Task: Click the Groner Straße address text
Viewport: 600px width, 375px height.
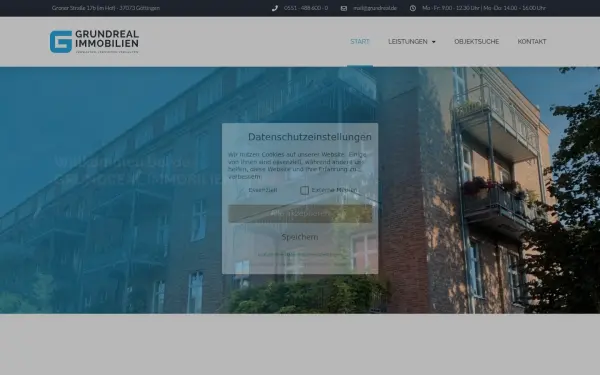Action: tap(106, 8)
